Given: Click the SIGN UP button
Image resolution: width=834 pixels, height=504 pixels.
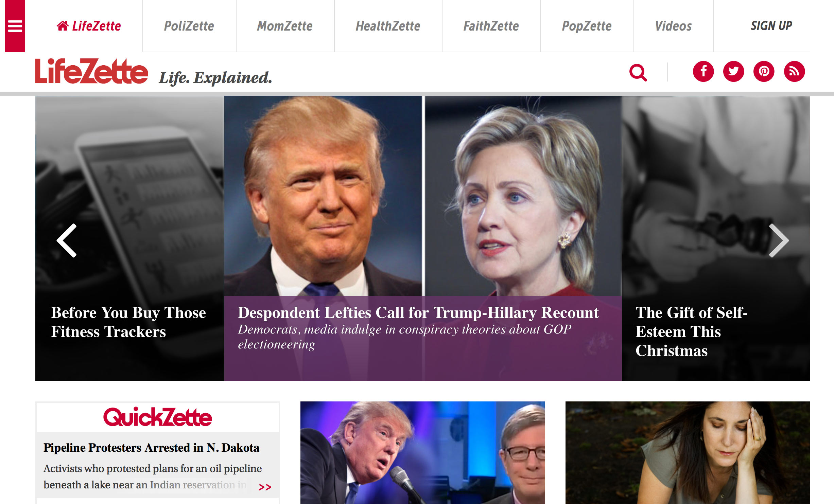Looking at the screenshot, I should (771, 26).
